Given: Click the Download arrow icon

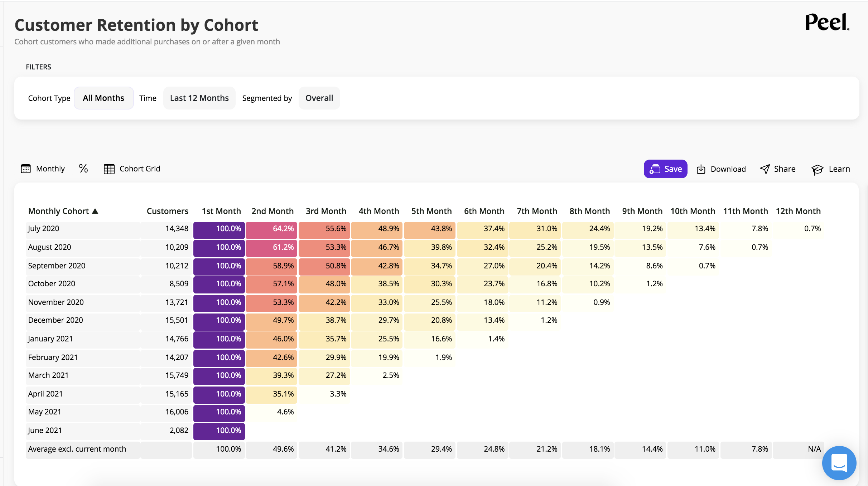Looking at the screenshot, I should [701, 169].
